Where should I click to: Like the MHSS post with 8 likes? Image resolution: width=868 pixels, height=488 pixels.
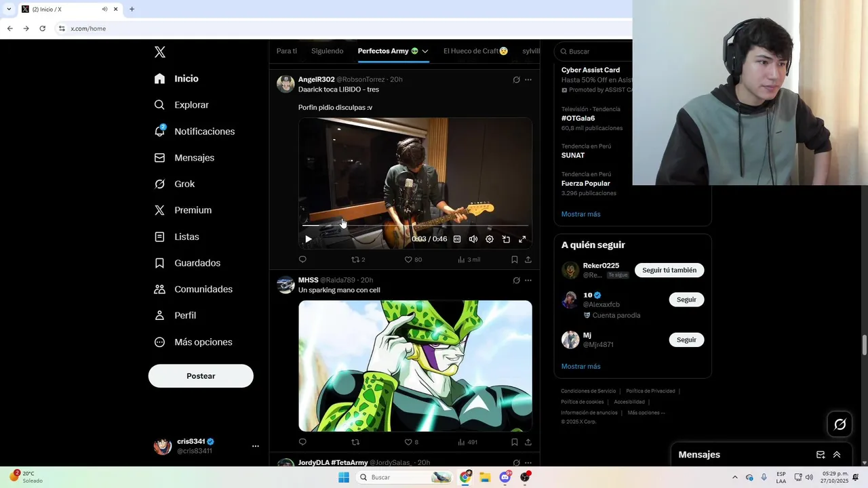coord(411,442)
